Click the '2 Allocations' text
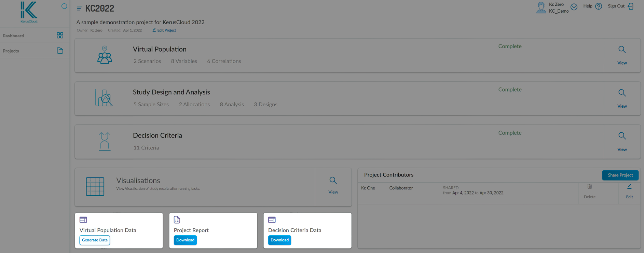The width and height of the screenshot is (644, 253). click(194, 105)
